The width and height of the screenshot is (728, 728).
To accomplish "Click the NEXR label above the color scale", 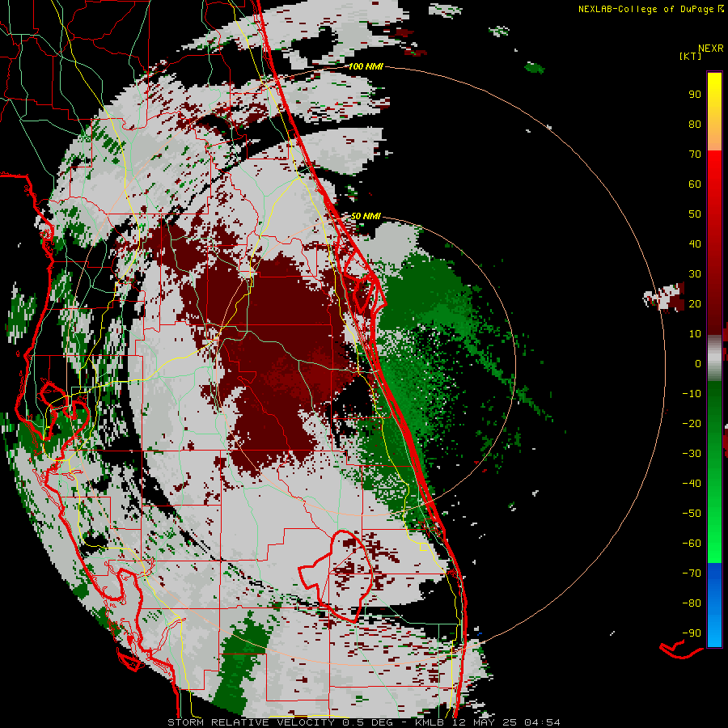I will [x=711, y=49].
